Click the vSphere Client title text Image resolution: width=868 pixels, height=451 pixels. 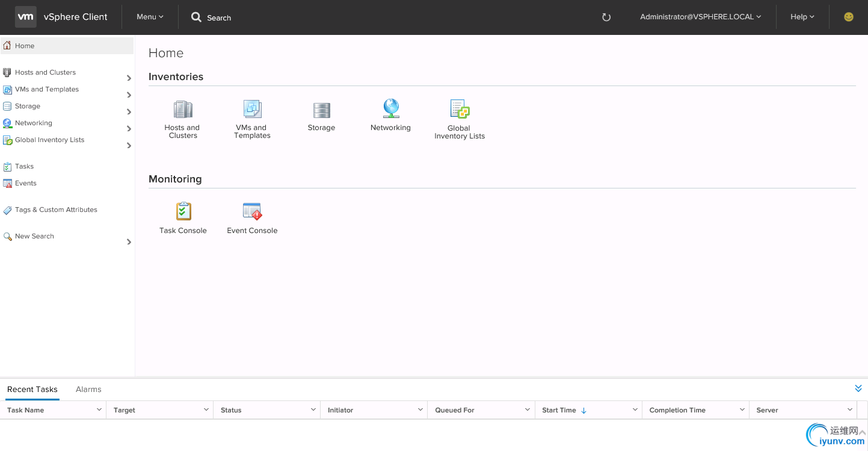76,17
